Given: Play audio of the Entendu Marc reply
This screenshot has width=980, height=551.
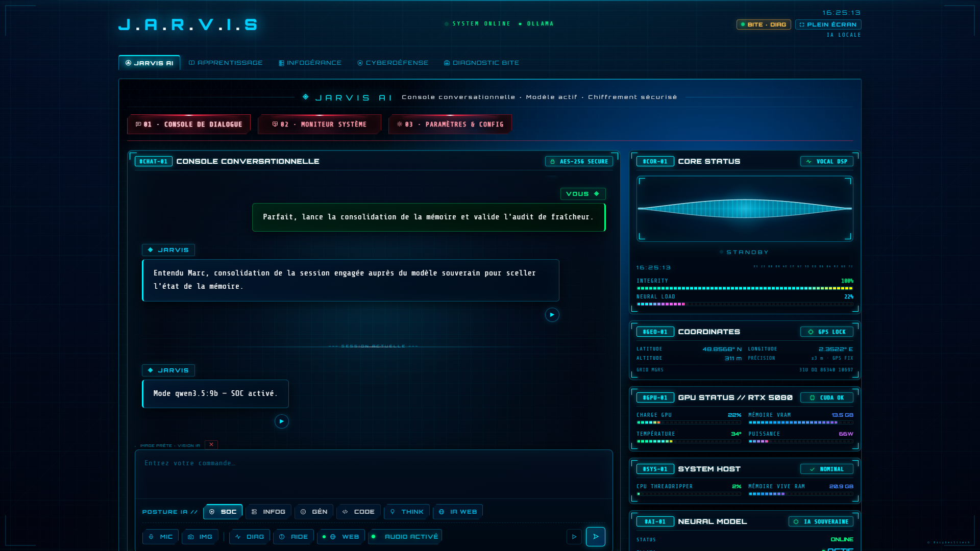Looking at the screenshot, I should (x=552, y=315).
